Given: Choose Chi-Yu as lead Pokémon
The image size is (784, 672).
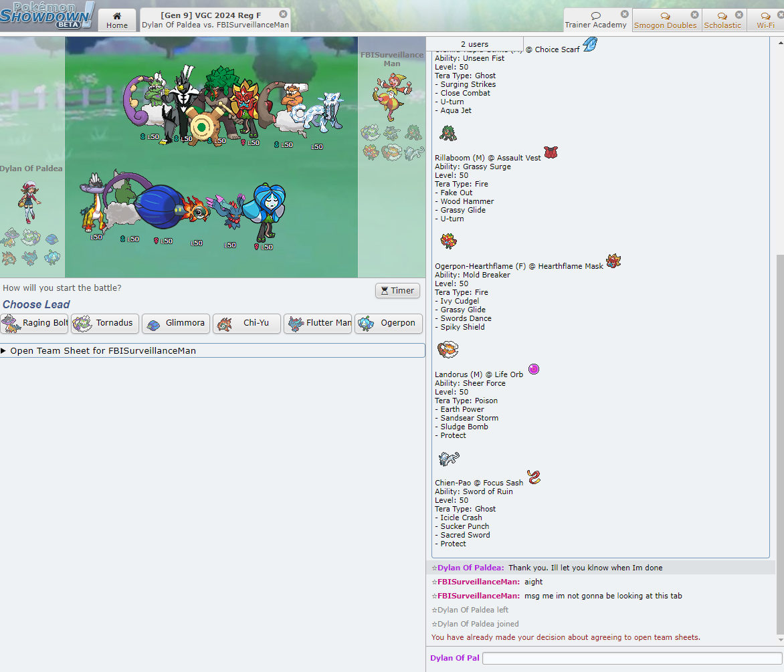Looking at the screenshot, I should (x=247, y=323).
